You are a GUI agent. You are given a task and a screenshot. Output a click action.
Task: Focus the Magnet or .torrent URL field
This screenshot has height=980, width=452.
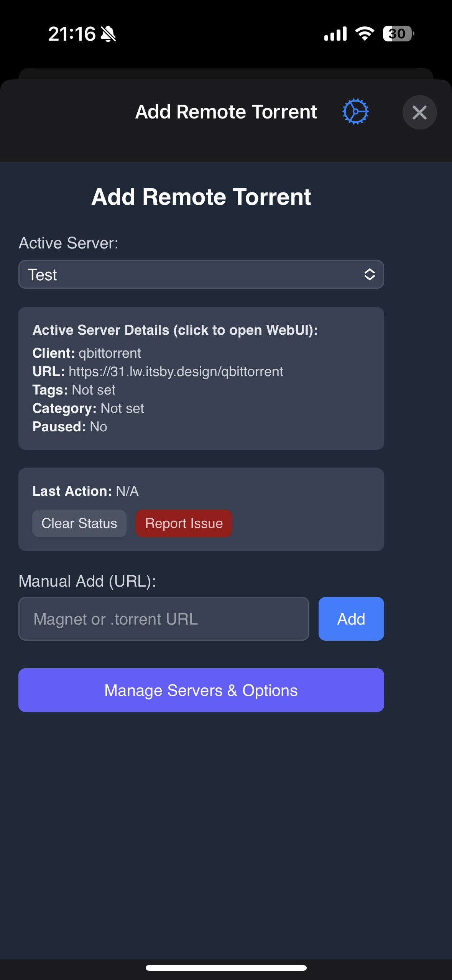coord(164,619)
